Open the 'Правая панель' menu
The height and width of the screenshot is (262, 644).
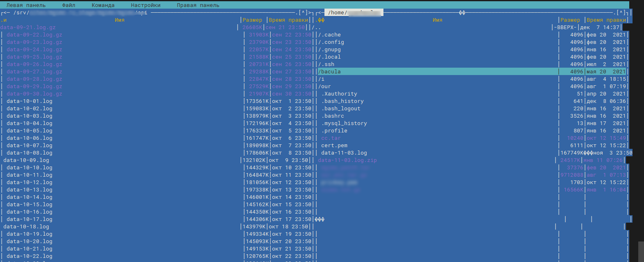198,5
